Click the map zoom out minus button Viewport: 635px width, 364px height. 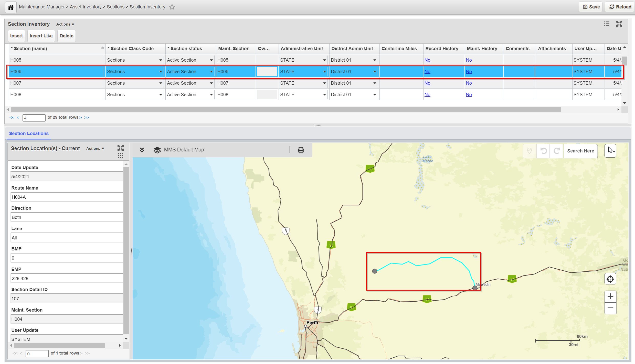click(610, 308)
